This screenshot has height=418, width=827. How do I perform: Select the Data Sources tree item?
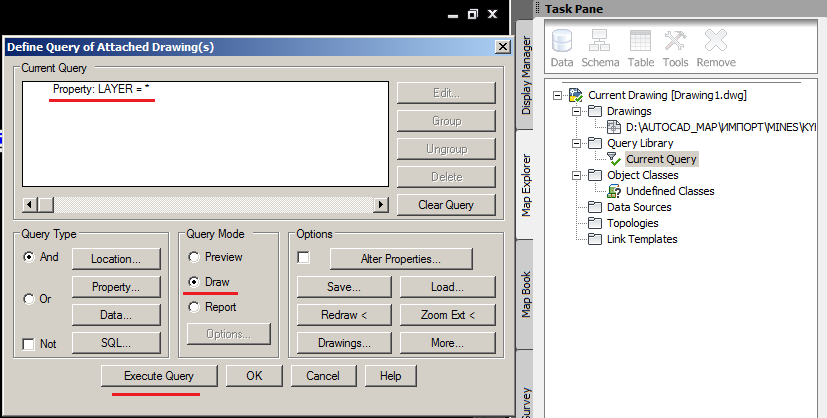pos(639,207)
